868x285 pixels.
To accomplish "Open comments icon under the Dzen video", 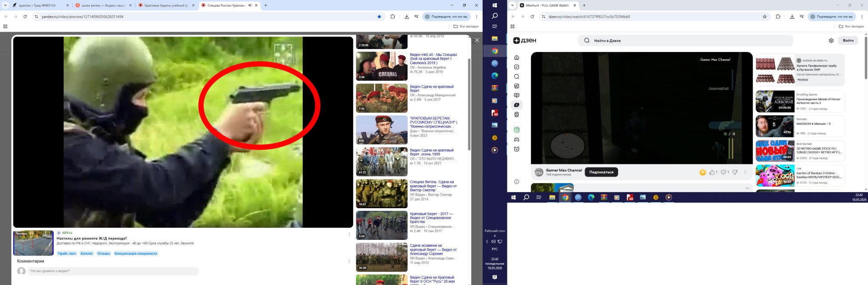I will point(723,172).
